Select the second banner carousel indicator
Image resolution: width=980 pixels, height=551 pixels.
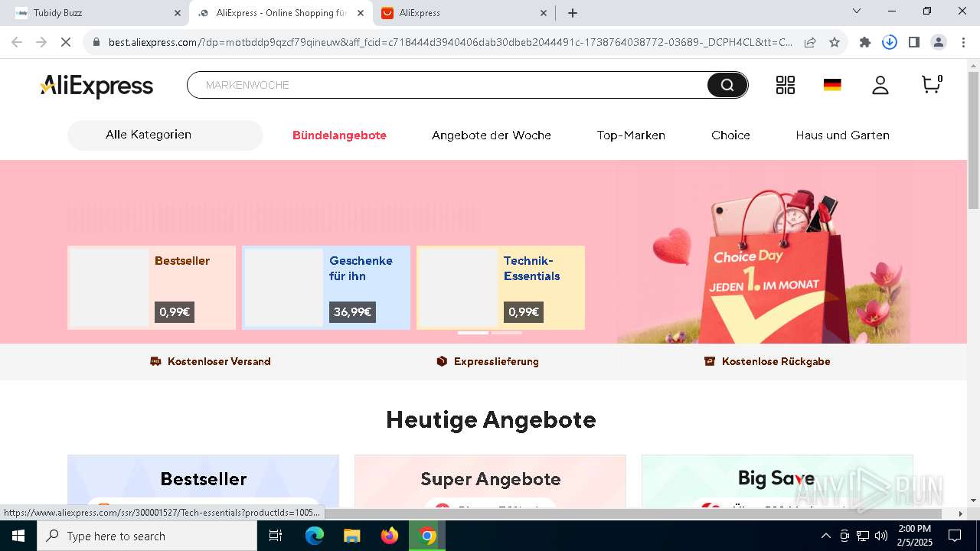(506, 333)
